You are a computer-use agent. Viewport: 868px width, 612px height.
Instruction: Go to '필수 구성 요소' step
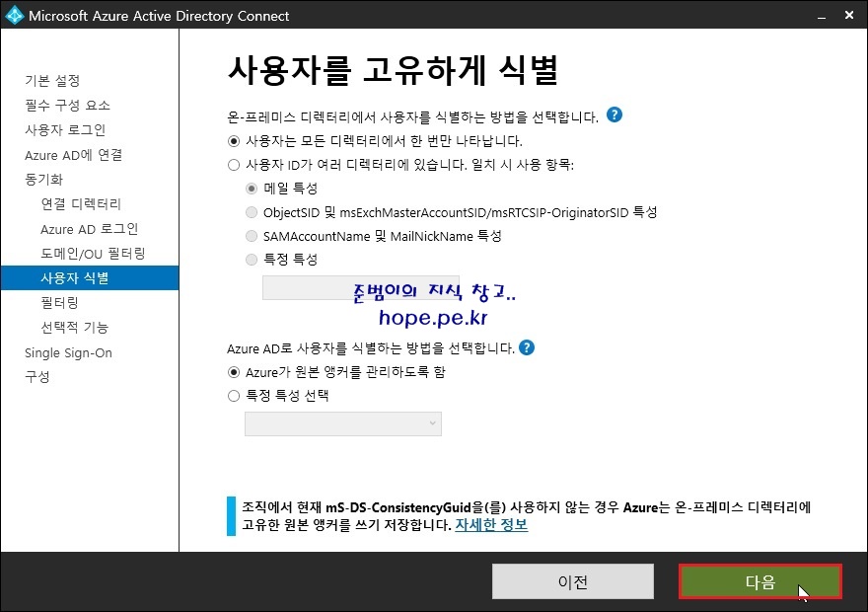[67, 106]
